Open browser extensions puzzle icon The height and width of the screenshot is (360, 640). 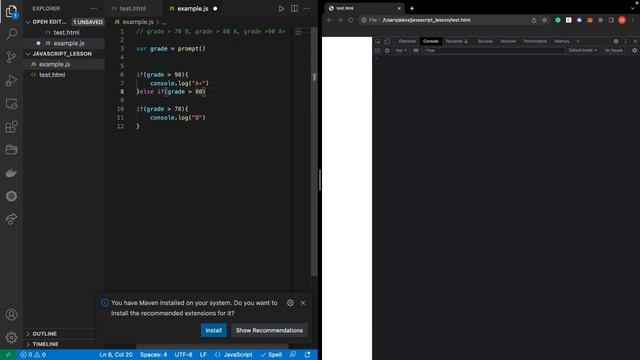[600, 20]
